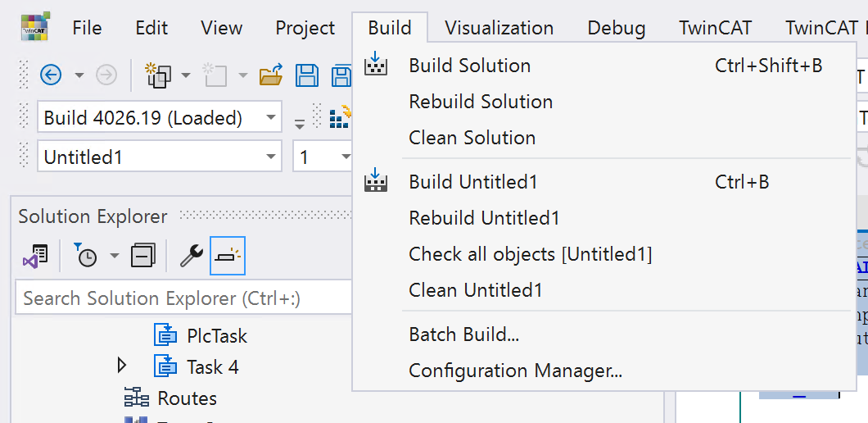
Task: Click the Open File folder icon
Action: (271, 76)
